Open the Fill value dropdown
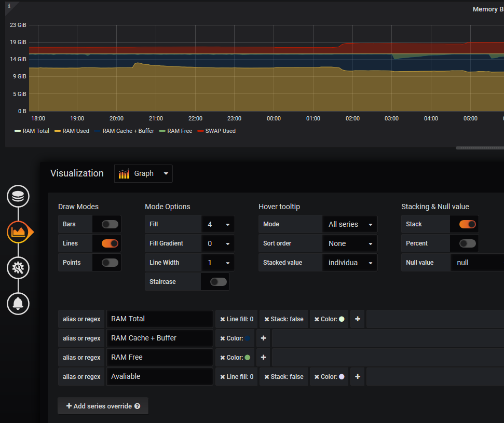This screenshot has width=504, height=423. (x=217, y=224)
